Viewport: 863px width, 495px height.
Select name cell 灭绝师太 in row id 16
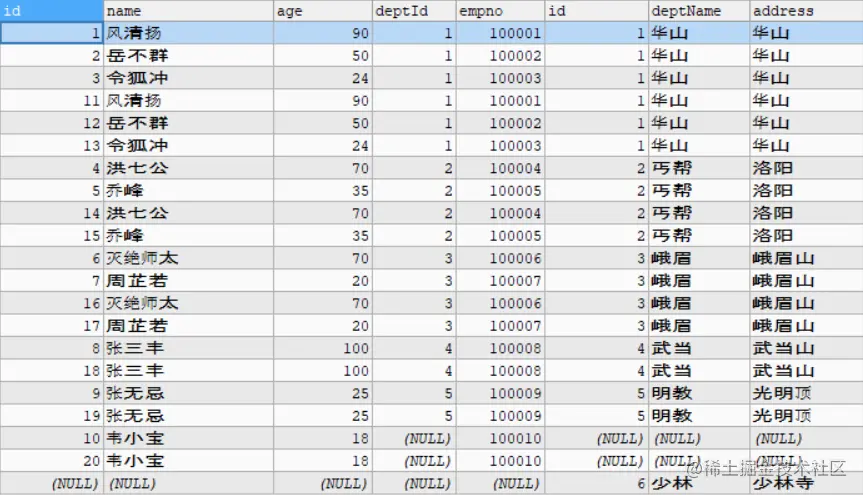tap(188, 304)
